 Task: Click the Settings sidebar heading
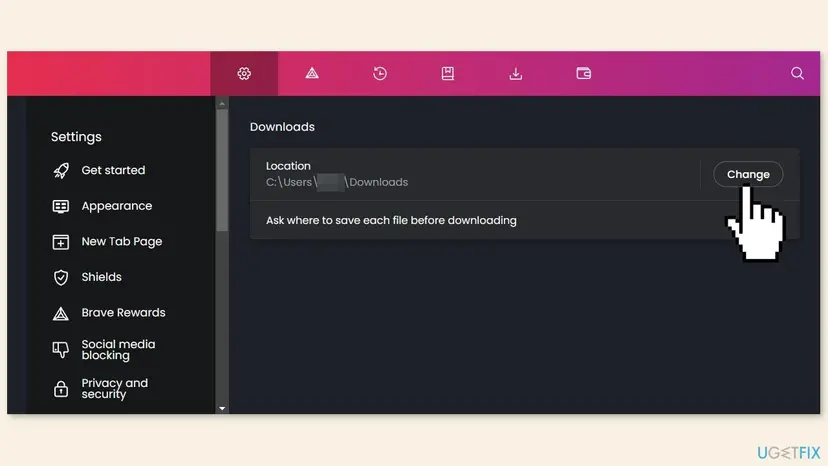[76, 137]
